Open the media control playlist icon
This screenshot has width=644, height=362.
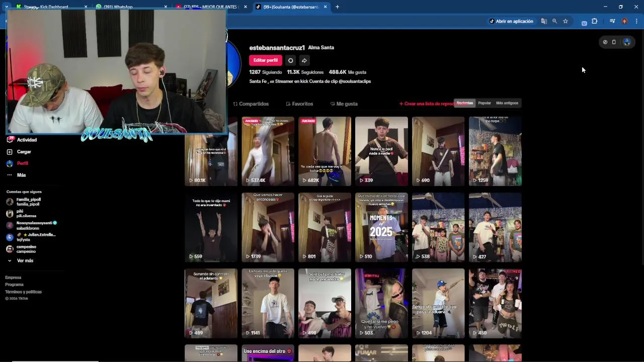(612, 21)
